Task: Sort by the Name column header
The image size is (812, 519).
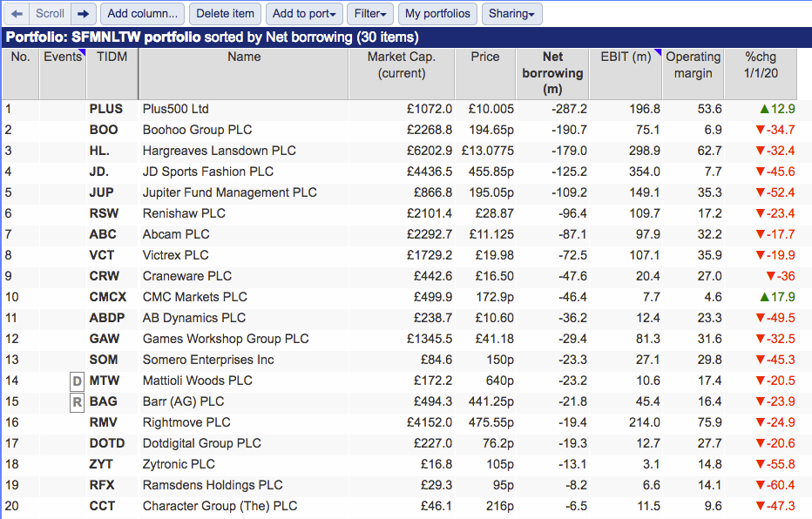Action: coord(244,73)
